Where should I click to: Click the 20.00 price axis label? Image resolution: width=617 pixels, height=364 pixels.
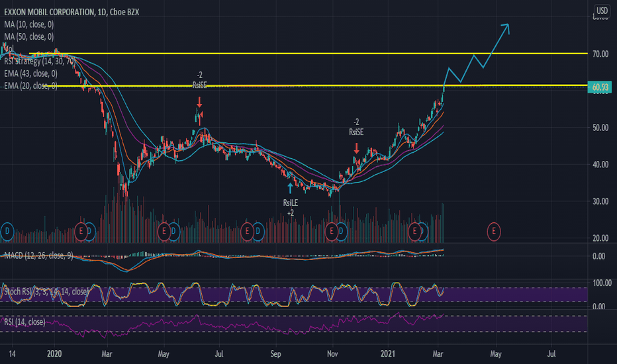pyautogui.click(x=600, y=238)
